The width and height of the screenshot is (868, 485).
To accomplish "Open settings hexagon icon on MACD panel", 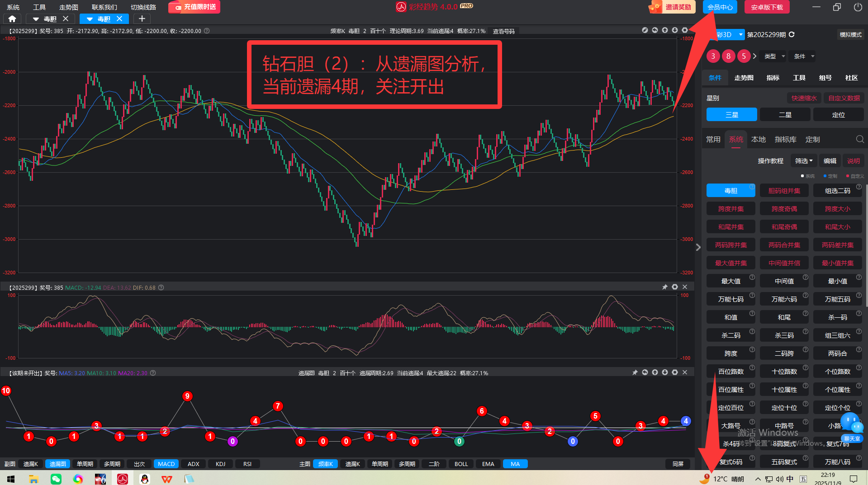I will click(675, 287).
